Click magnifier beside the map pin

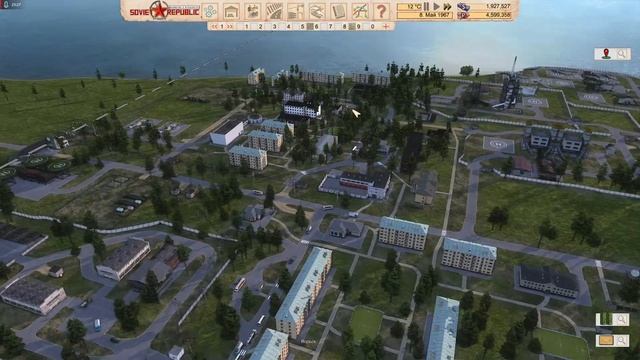pyautogui.click(x=622, y=53)
